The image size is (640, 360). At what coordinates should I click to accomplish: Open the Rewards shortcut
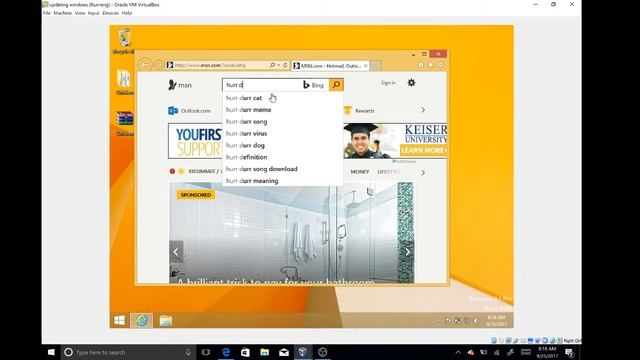pyautogui.click(x=359, y=111)
